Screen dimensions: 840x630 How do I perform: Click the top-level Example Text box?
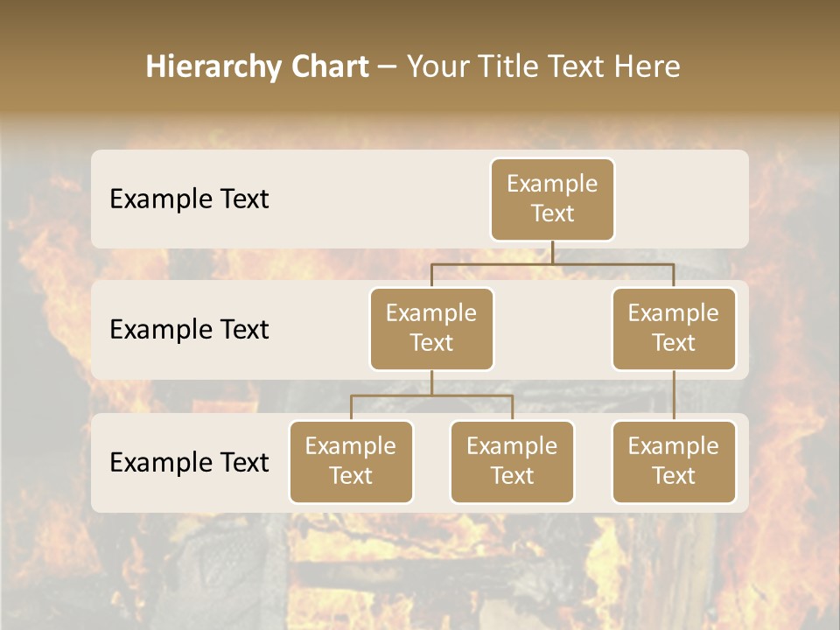[x=552, y=199]
